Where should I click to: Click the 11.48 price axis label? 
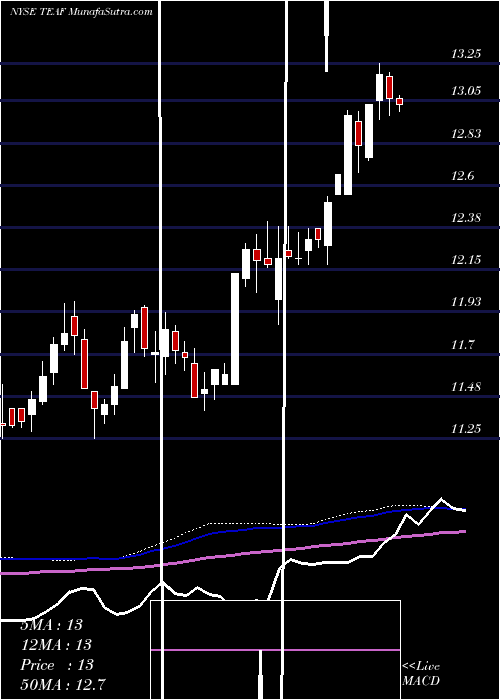tap(466, 387)
